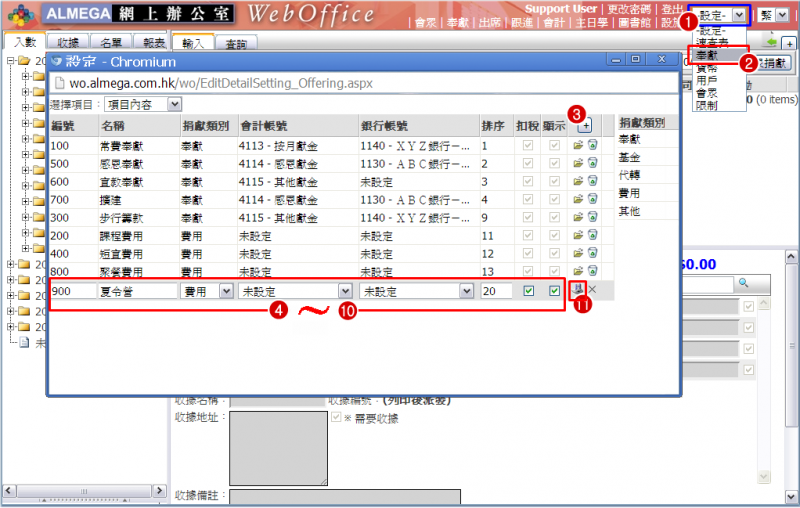Delete row 800 with its trash icon

click(x=592, y=271)
